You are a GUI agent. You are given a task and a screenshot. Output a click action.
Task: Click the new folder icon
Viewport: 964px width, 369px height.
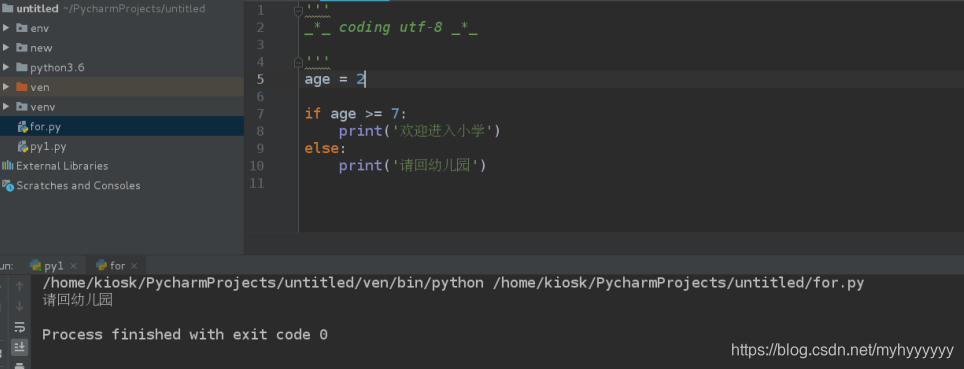22,47
